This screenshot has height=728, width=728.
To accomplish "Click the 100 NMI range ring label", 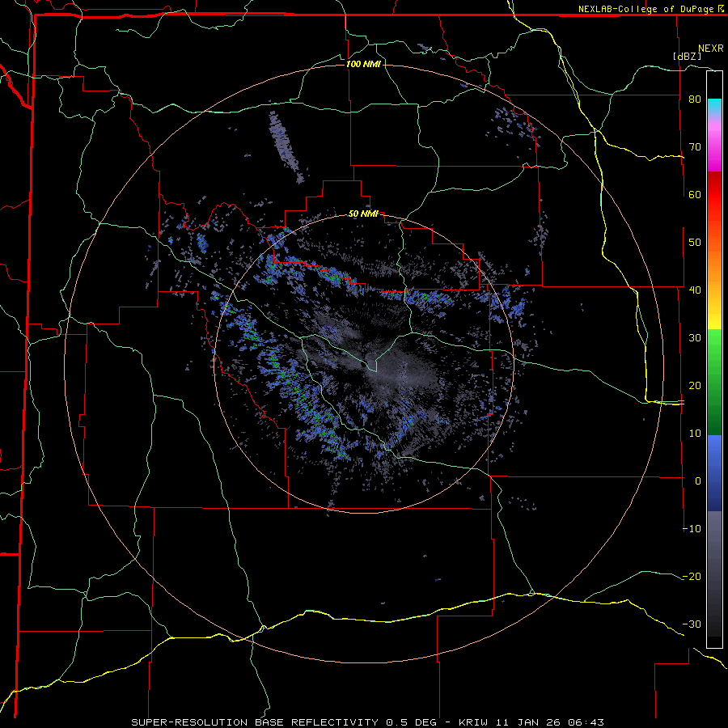I will 363,64.
